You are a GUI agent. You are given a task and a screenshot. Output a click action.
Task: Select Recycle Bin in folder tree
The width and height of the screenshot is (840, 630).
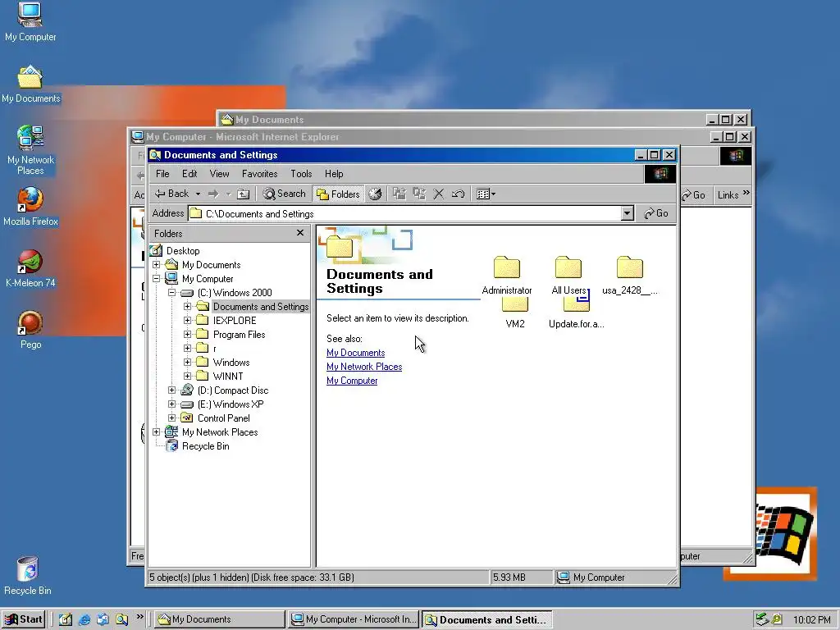tap(205, 446)
